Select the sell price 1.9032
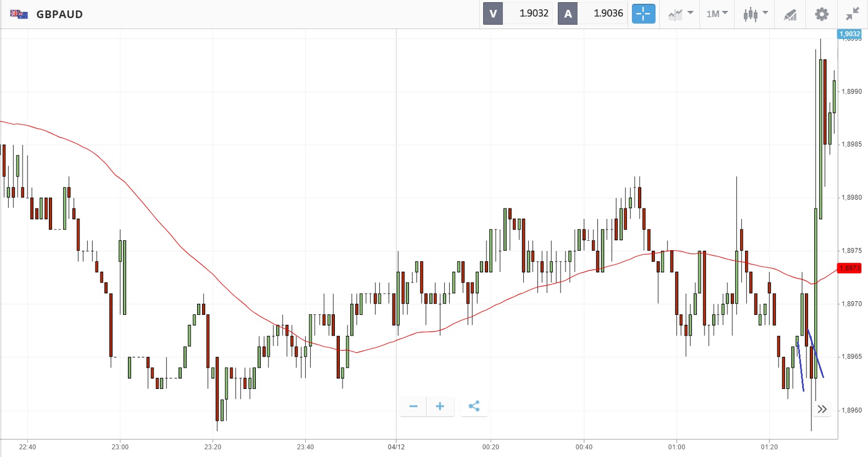The height and width of the screenshot is (457, 868). 534,14
